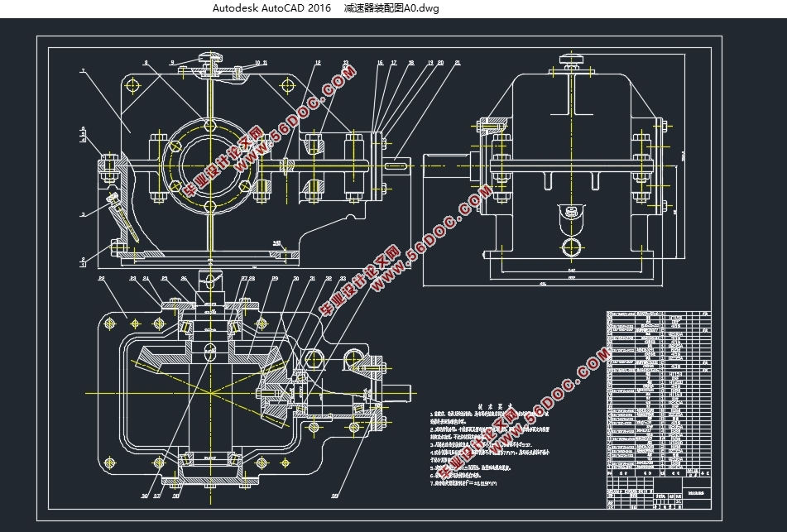Select part label 24 in section view
Image resolution: width=787 pixels, height=532 pixels.
coord(146,278)
